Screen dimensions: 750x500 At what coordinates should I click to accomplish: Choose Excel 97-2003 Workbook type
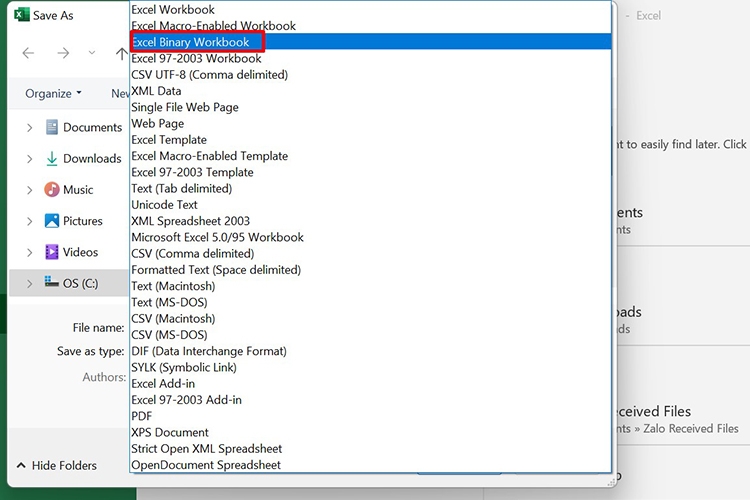pyautogui.click(x=370, y=58)
